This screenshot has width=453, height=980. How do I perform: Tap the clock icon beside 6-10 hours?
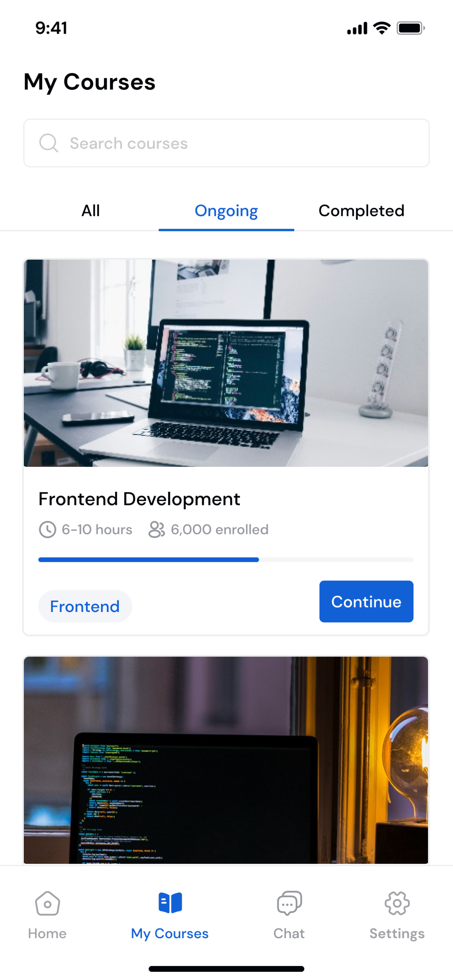48,530
